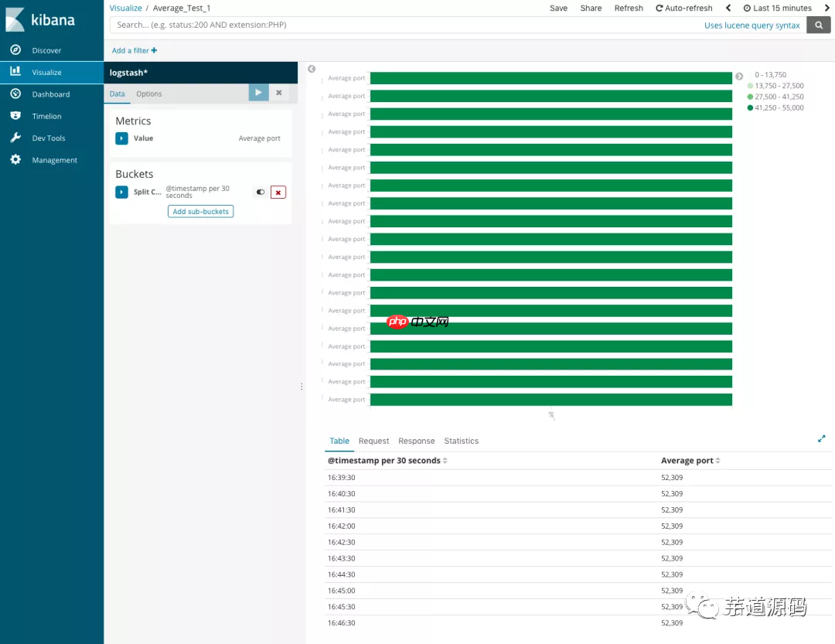Screen dimensions: 835x644
Task: Enable Auto-refresh for the visualization
Action: 683,8
